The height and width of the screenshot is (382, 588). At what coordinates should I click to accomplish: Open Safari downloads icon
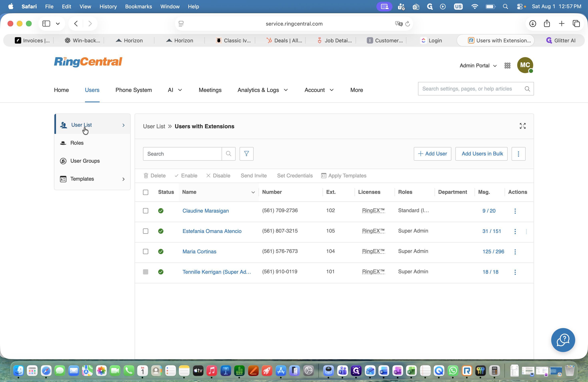[532, 24]
